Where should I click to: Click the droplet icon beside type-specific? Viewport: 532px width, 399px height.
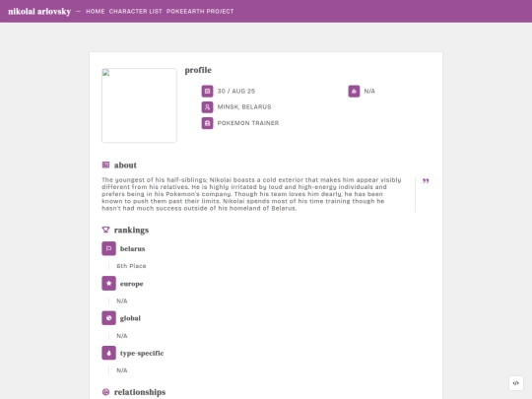[x=108, y=353]
